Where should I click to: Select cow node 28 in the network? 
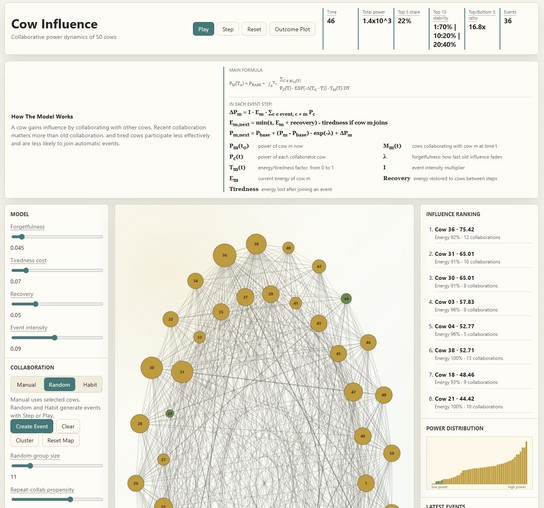pyautogui.click(x=140, y=424)
